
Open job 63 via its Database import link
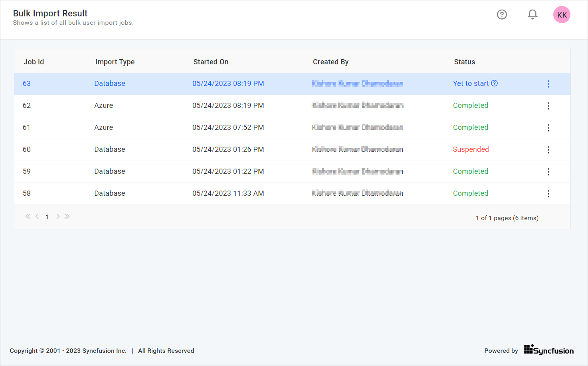[x=109, y=83]
